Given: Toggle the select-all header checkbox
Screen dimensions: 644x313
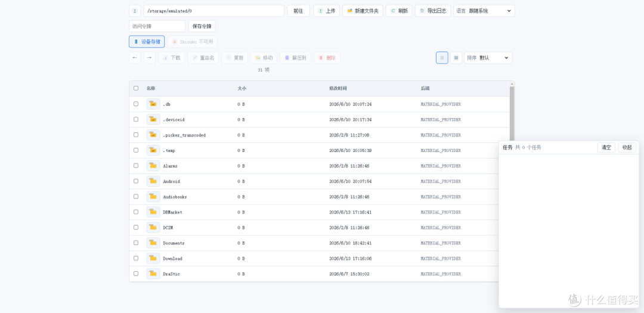Looking at the screenshot, I should point(136,88).
